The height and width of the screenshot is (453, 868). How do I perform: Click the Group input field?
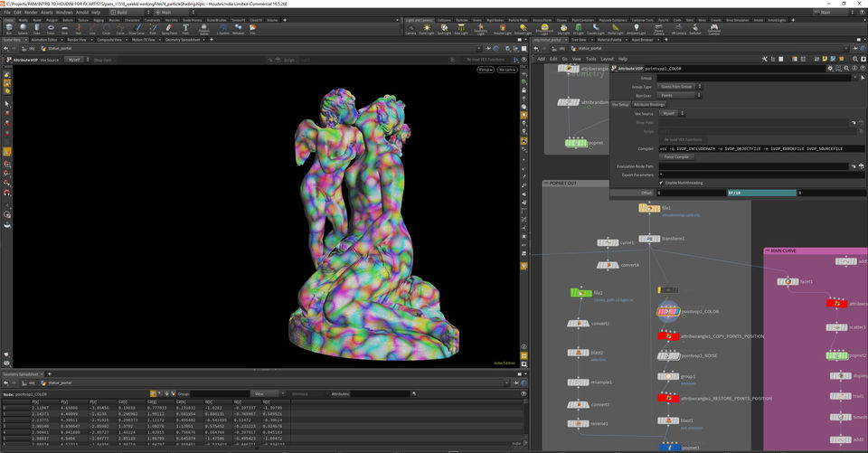coord(756,78)
